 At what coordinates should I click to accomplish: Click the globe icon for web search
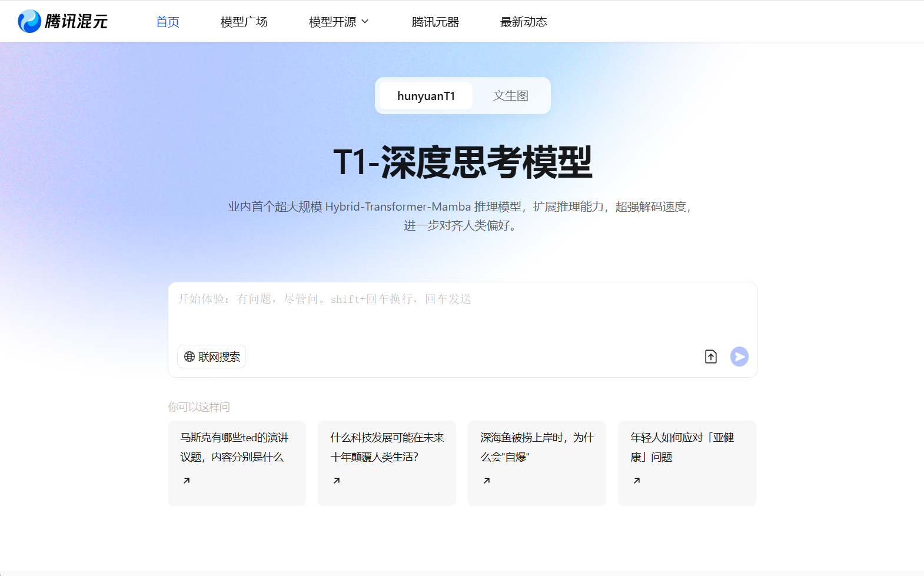pos(190,357)
